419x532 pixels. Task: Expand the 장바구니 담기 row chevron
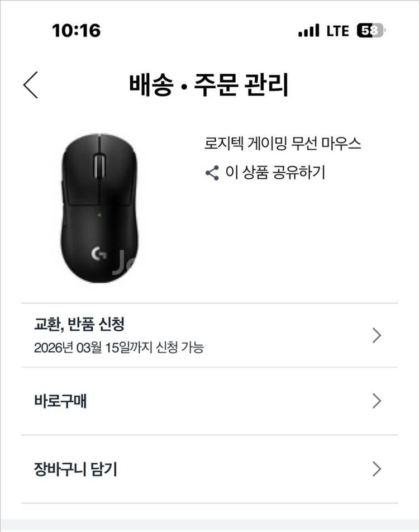point(377,469)
